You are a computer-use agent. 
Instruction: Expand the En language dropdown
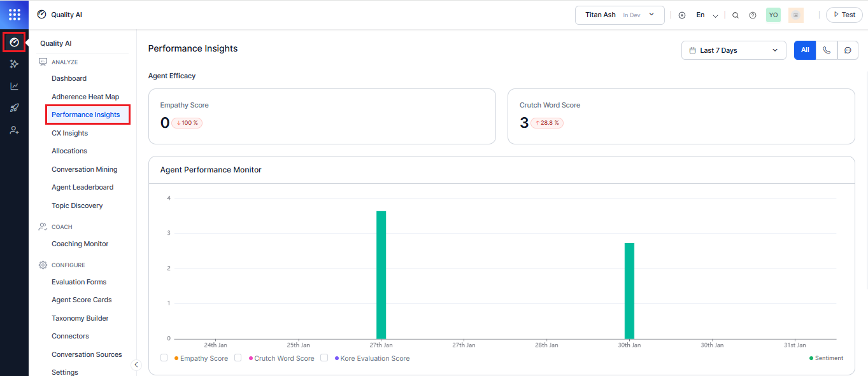[x=707, y=15]
